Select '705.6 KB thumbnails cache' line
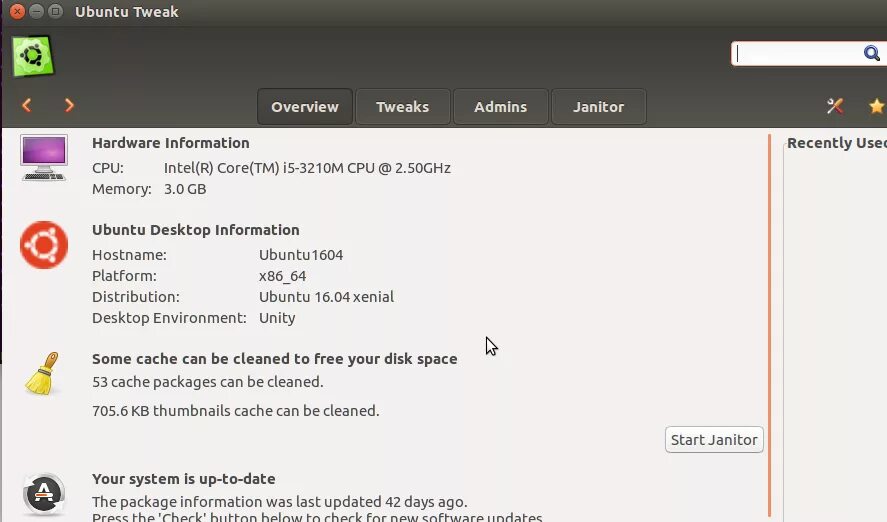This screenshot has height=522, width=887. pos(235,411)
